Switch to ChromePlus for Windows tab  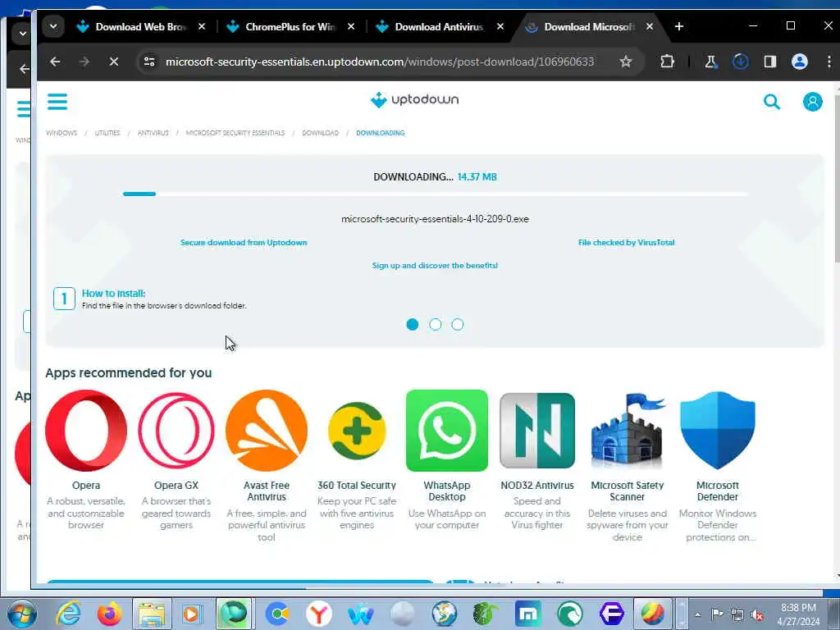click(290, 26)
